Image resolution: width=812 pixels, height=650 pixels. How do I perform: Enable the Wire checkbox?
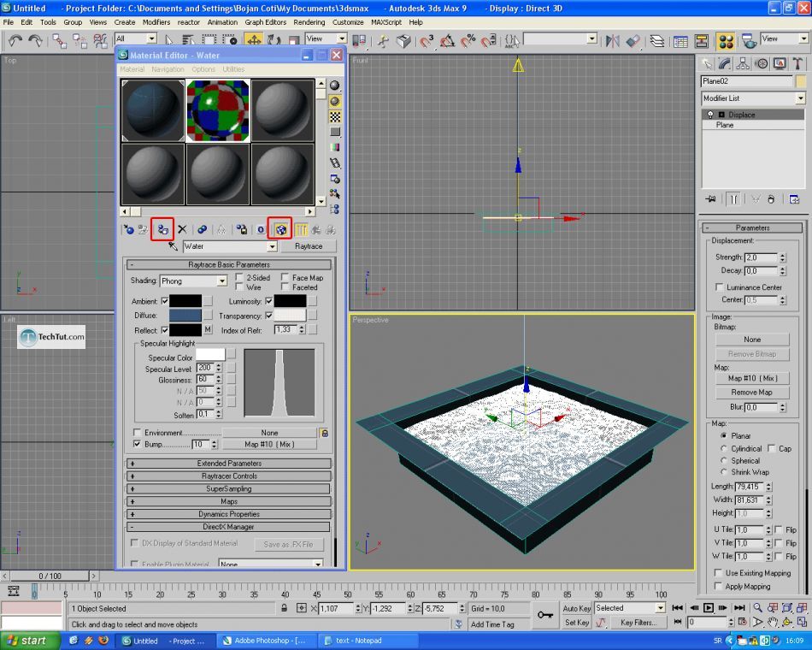pyautogui.click(x=239, y=287)
